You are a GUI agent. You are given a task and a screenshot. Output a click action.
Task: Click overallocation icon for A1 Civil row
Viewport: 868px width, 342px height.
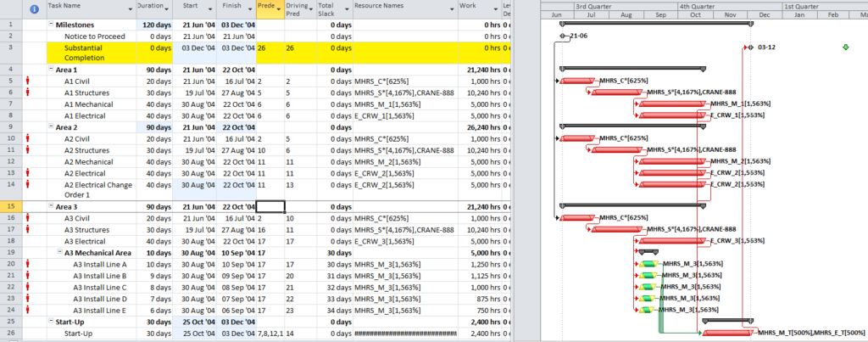tap(28, 81)
